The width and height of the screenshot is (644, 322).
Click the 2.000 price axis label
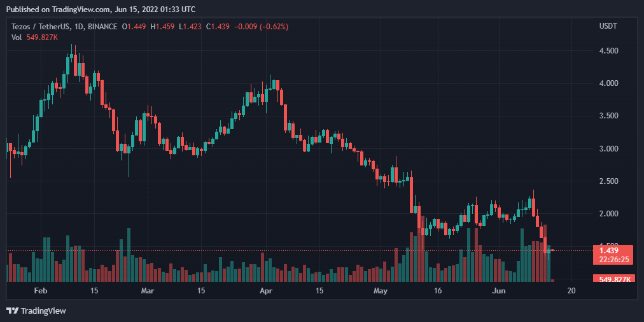(608, 214)
